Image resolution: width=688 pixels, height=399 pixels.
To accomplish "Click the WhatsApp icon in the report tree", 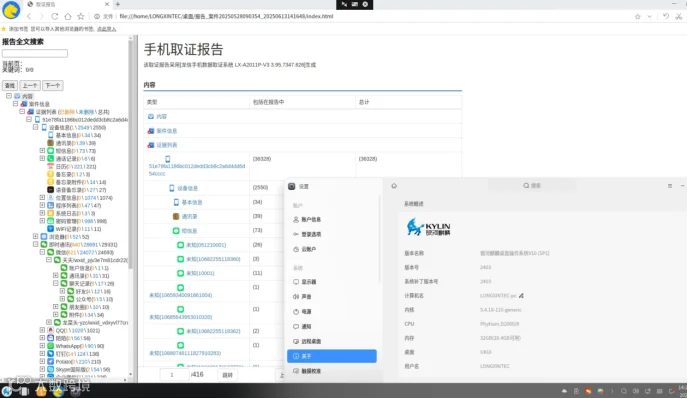I will pos(50,346).
